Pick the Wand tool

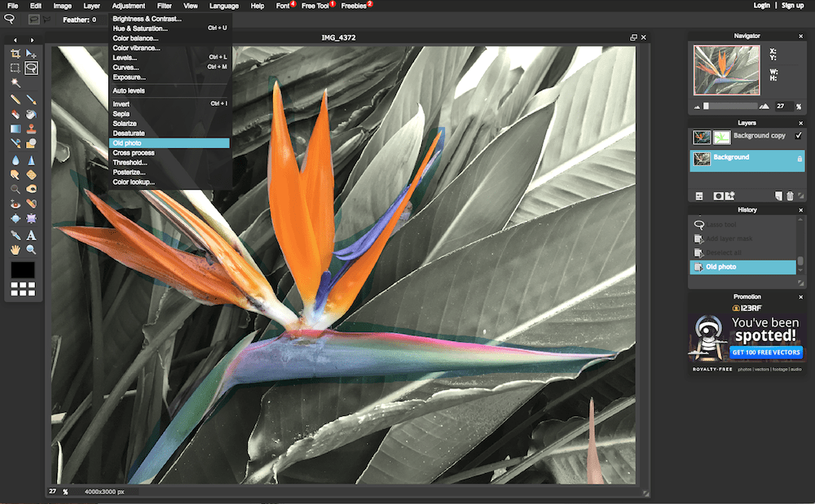point(15,83)
